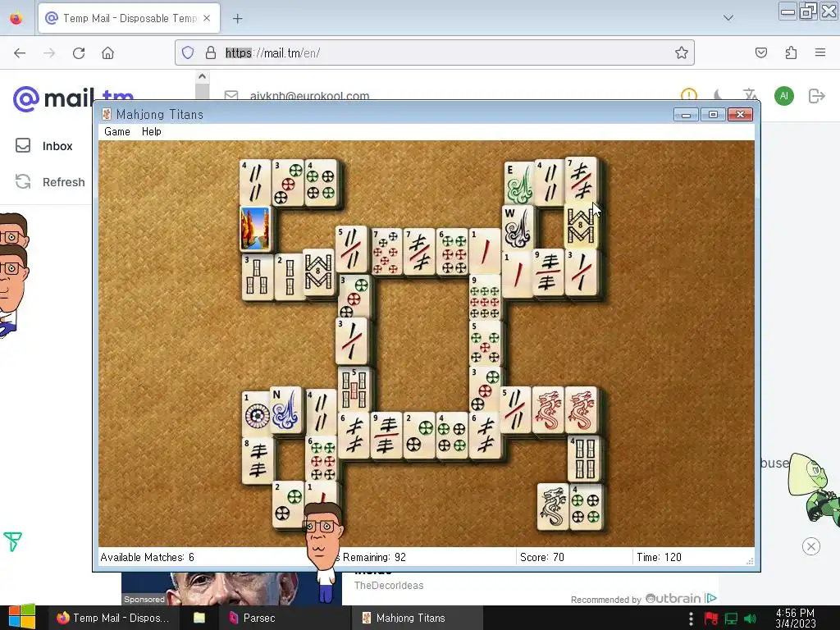Select the 2 circles tile at bottom left
Image resolution: width=840 pixels, height=630 pixels.
[x=288, y=504]
